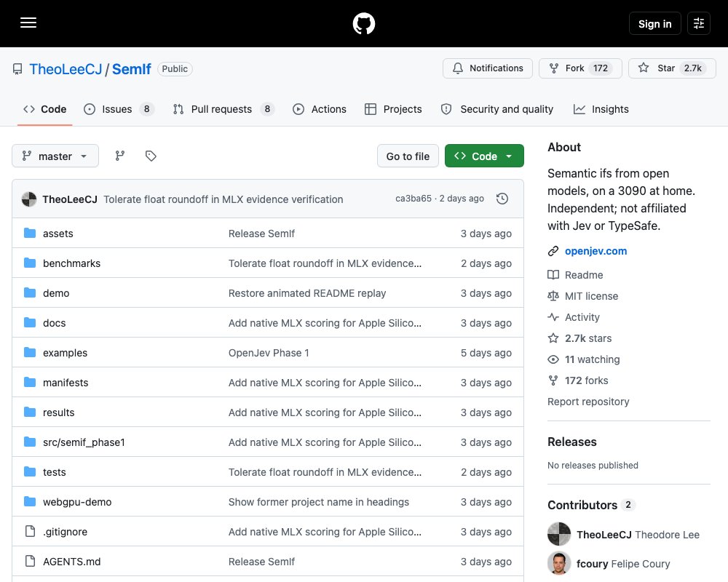Click the Notifications bell button
Viewport: 728px width, 582px height.
[488, 68]
